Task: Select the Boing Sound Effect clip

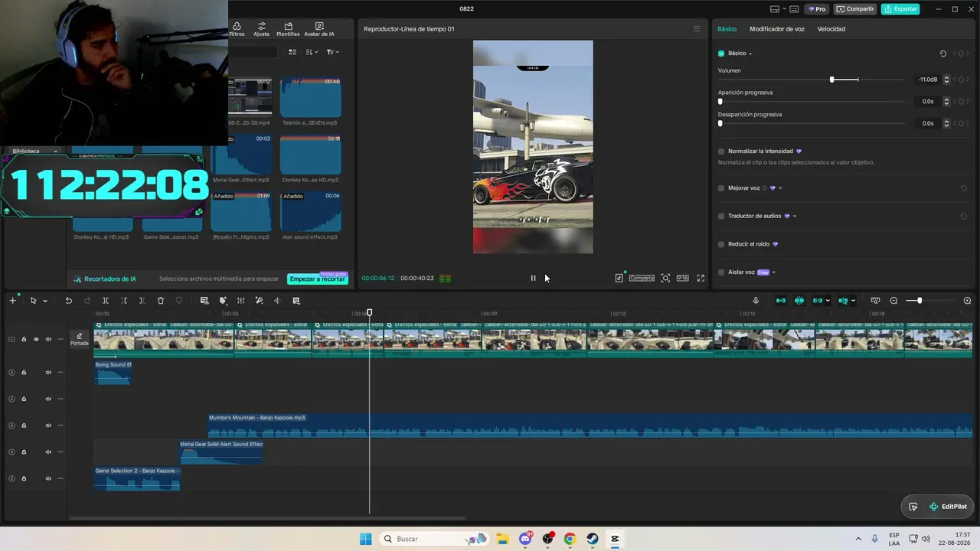Action: click(113, 373)
